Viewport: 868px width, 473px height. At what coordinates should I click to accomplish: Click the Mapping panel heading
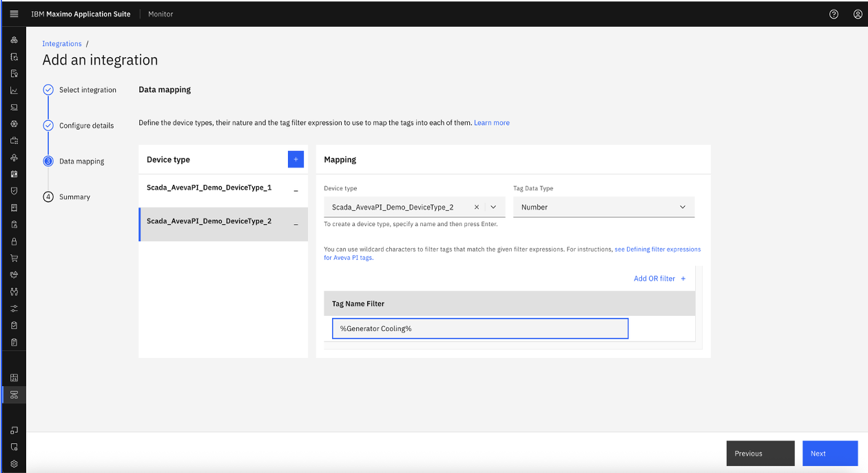[340, 159]
